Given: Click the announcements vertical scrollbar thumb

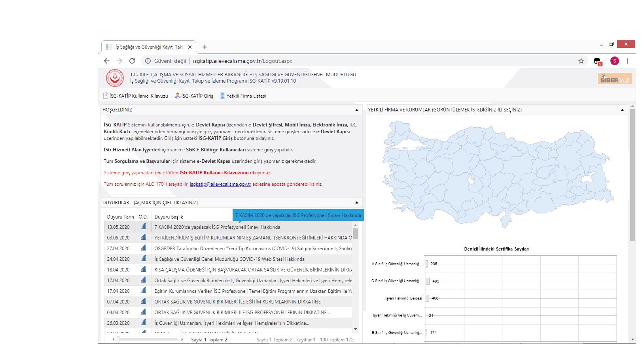Looking at the screenshot, I should [355, 233].
